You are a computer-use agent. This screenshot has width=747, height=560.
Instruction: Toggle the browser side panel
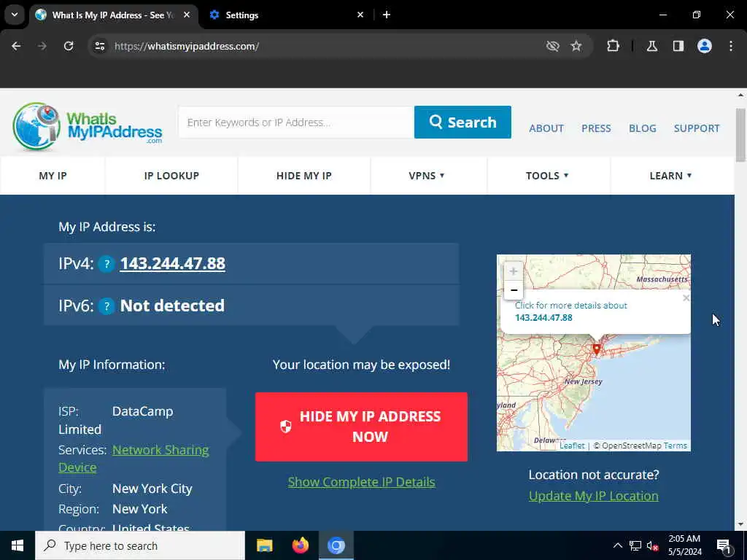click(x=678, y=46)
